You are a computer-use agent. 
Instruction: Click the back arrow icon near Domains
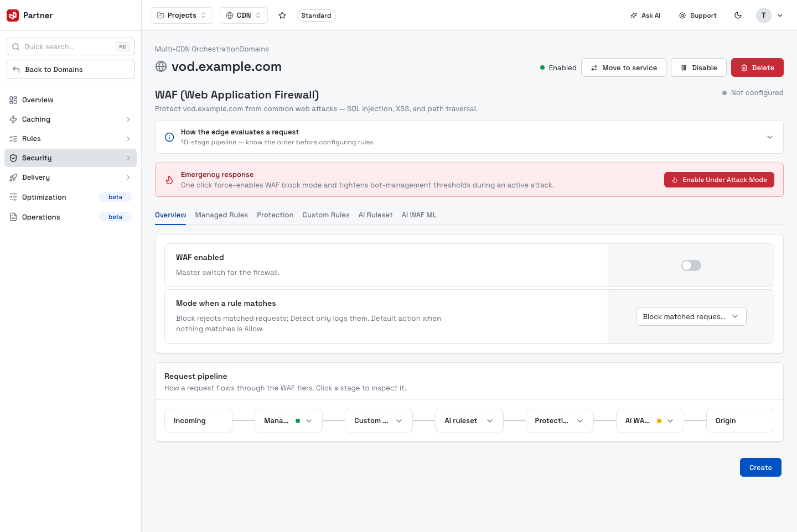16,70
